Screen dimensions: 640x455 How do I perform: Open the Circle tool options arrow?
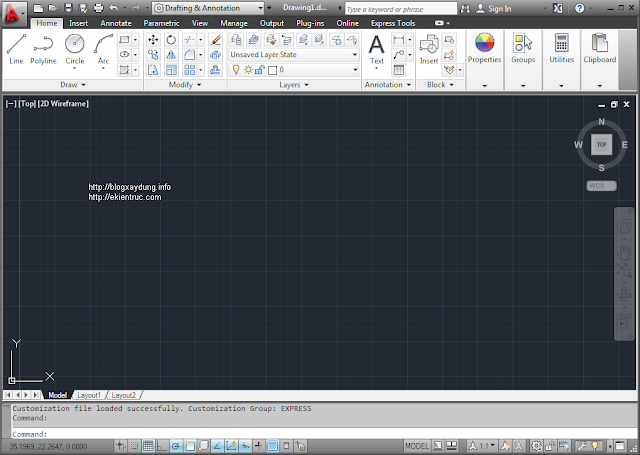point(75,68)
